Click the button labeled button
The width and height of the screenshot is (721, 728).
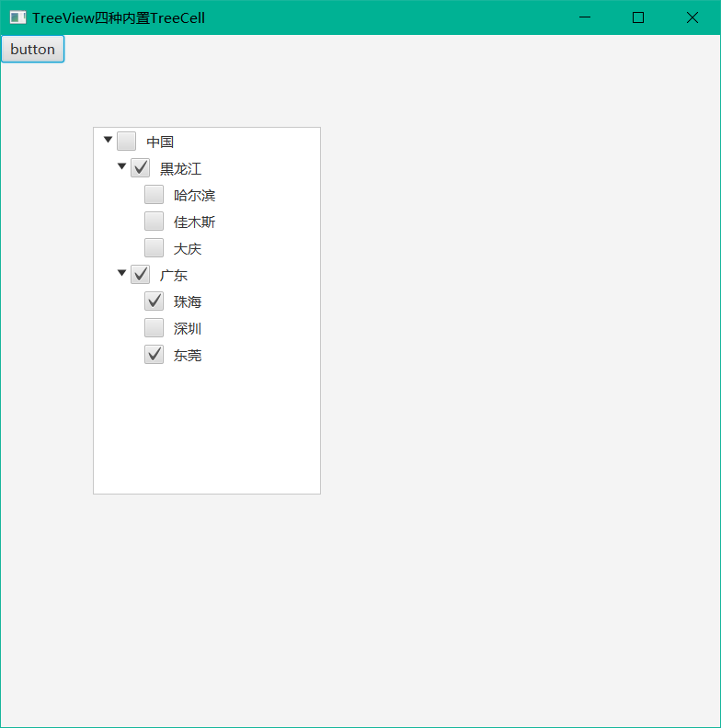32,49
